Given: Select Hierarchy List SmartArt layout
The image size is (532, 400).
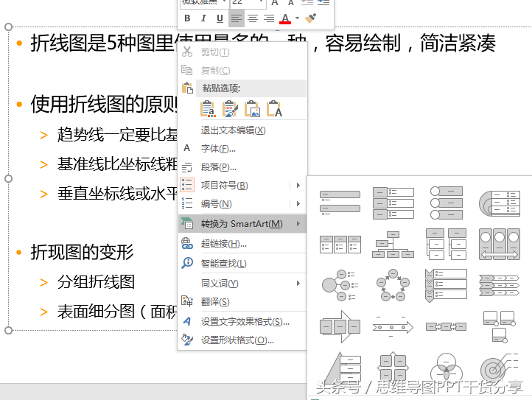Looking at the screenshot, I should point(446,245).
